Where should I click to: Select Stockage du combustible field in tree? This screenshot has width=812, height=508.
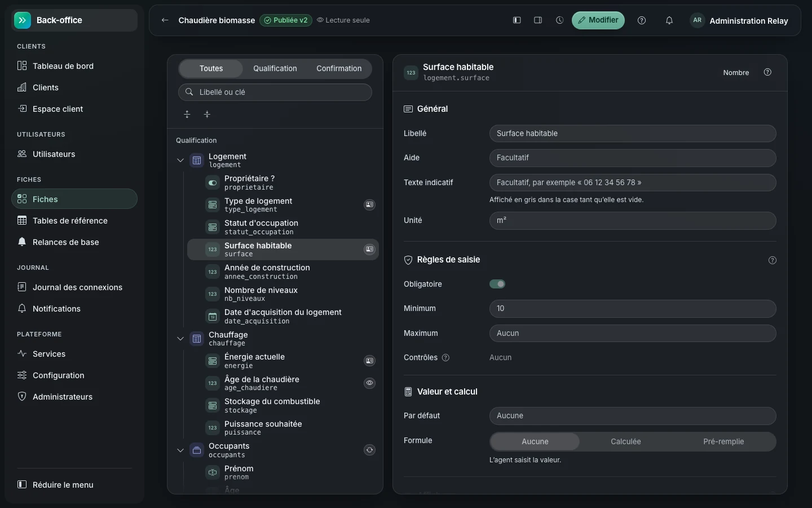[283, 405]
